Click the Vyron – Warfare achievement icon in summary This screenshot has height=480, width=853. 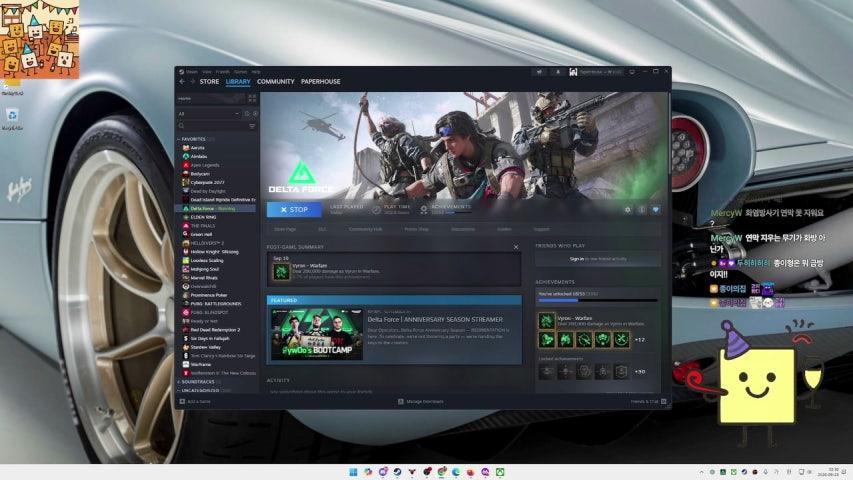281,271
